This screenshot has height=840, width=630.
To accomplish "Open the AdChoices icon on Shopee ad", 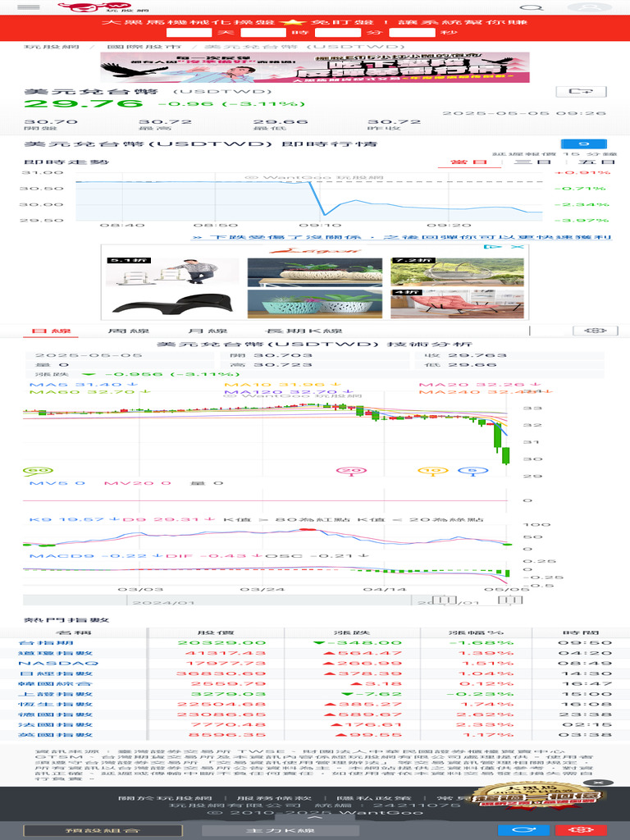I will pos(493,246).
